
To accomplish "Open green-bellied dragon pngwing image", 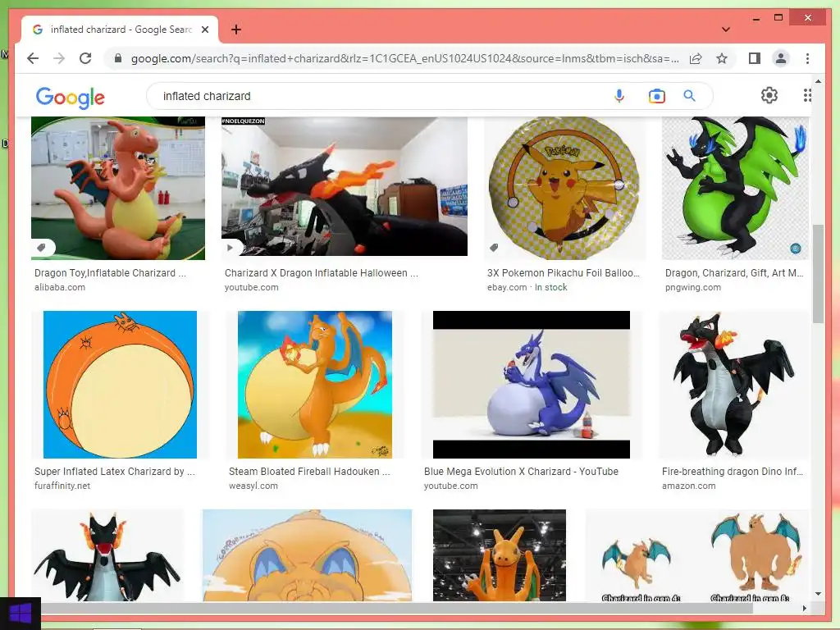I will coord(735,188).
